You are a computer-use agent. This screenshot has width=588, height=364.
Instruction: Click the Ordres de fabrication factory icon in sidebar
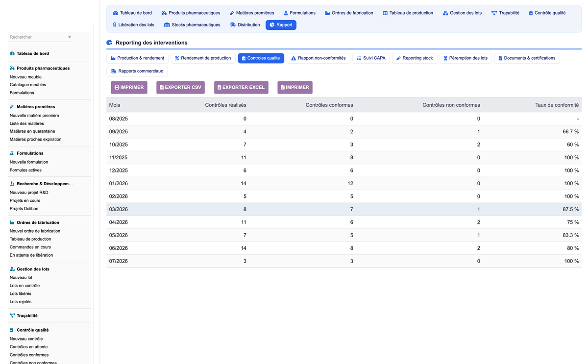click(12, 222)
